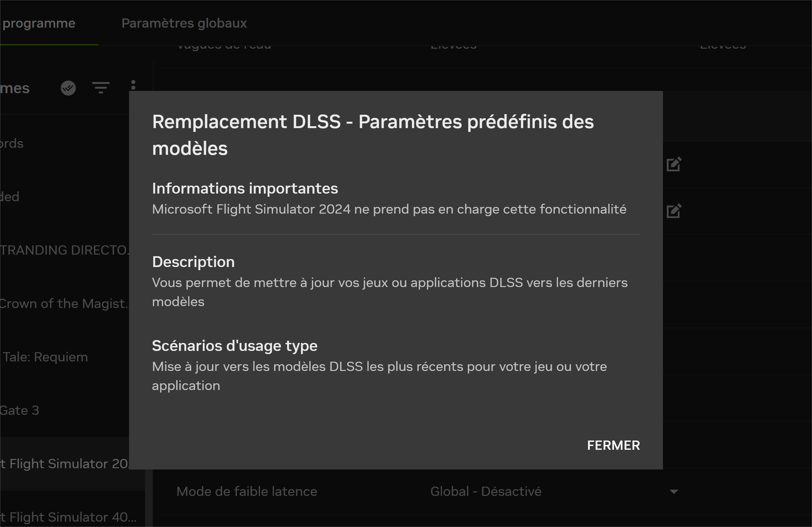Click the upper edit pencil icon beside dialog
This screenshot has height=527, width=812.
point(674,165)
